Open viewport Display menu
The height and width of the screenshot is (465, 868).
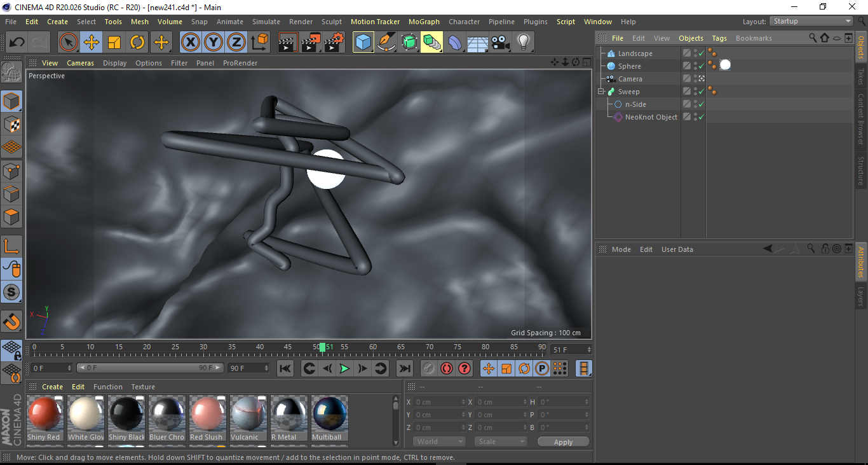click(x=115, y=63)
